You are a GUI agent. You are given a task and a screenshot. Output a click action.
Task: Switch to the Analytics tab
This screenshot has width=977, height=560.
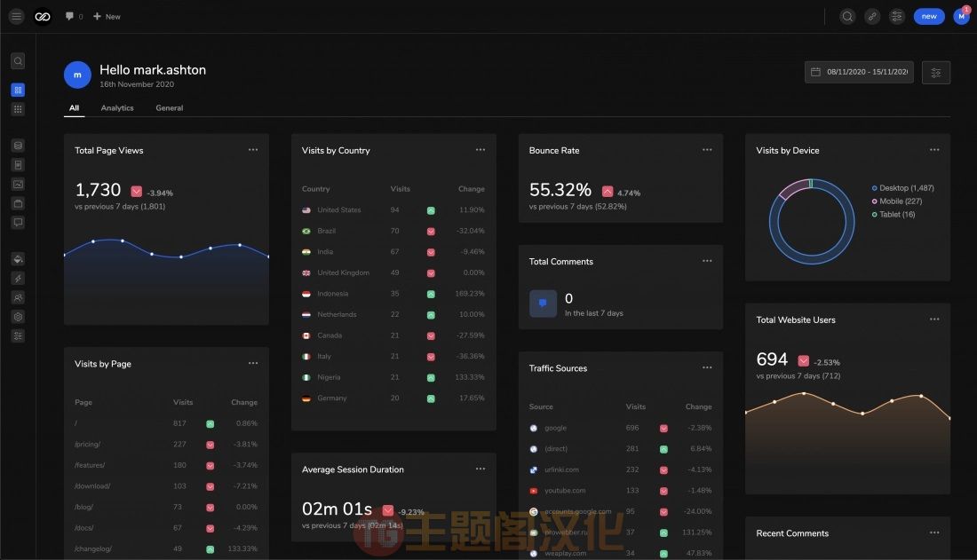(x=117, y=107)
